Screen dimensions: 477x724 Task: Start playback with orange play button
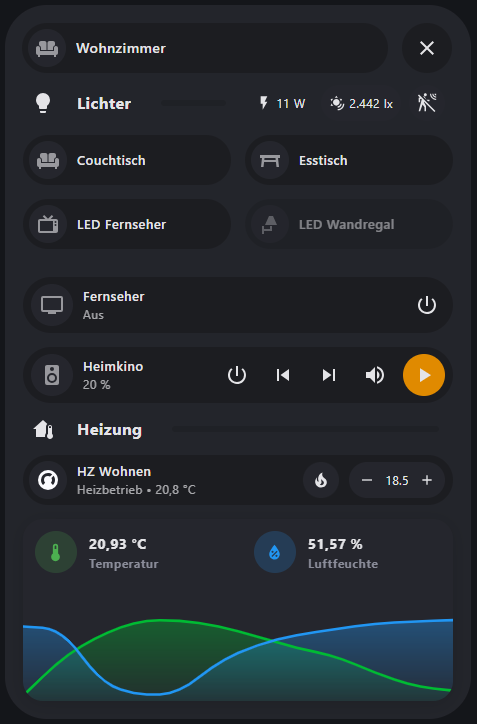coord(424,375)
